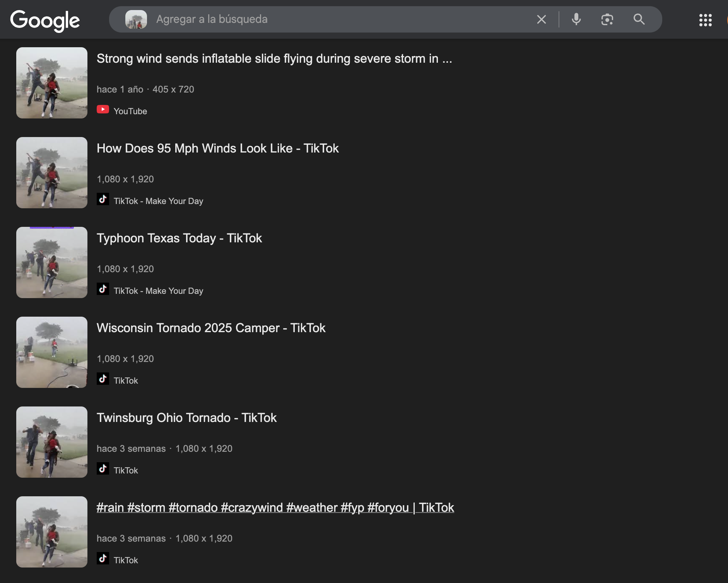Click the 'YouTube' source label
The width and height of the screenshot is (728, 583).
pos(130,111)
